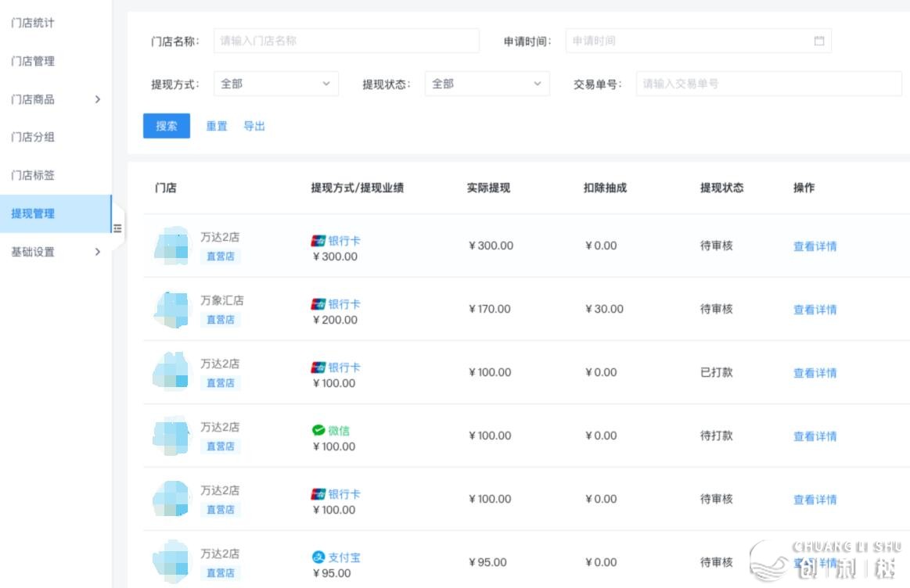Click the 导出 link
This screenshot has width=910, height=588.
click(254, 126)
